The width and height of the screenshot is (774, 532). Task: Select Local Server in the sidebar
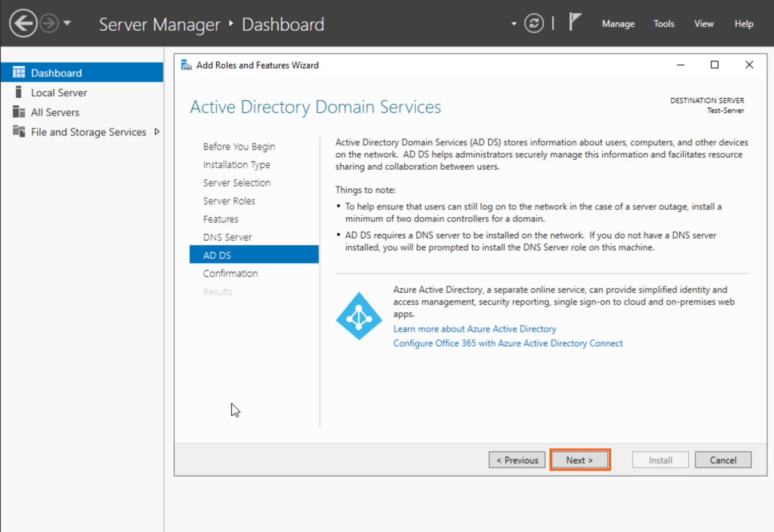[58, 92]
